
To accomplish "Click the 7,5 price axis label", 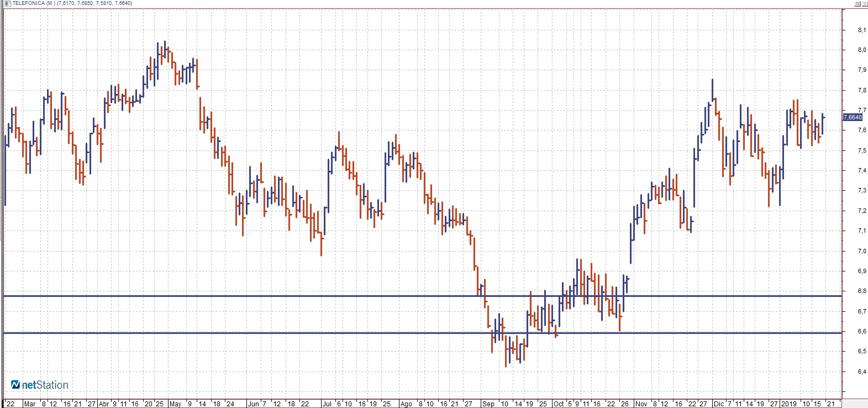I will [x=861, y=150].
